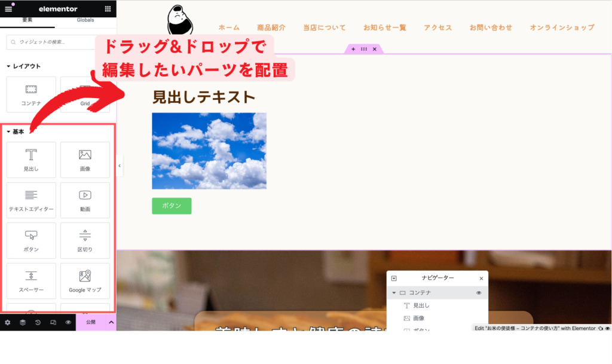Select the ボタン widget in panel
Image resolution: width=612 pixels, height=364 pixels.
tap(31, 241)
